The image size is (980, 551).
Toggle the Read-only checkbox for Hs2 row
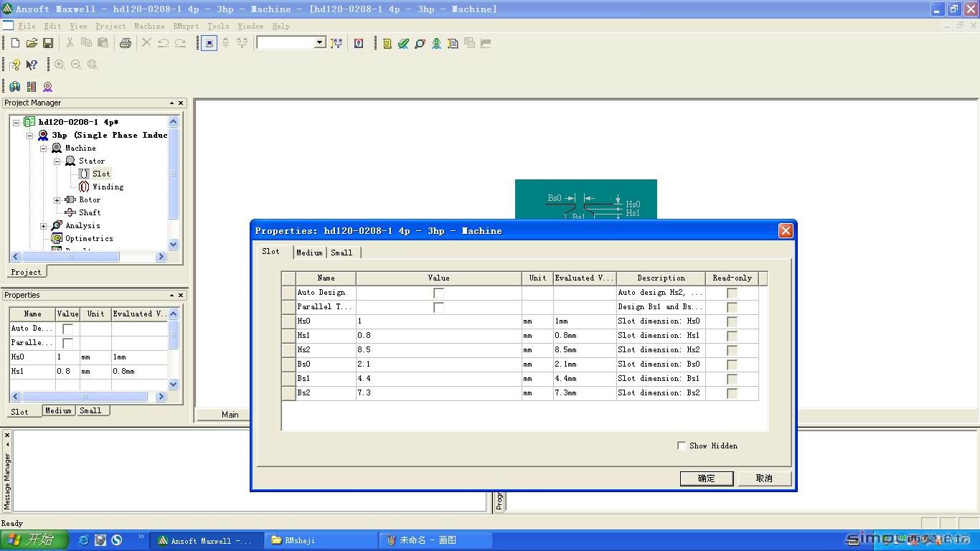point(732,350)
